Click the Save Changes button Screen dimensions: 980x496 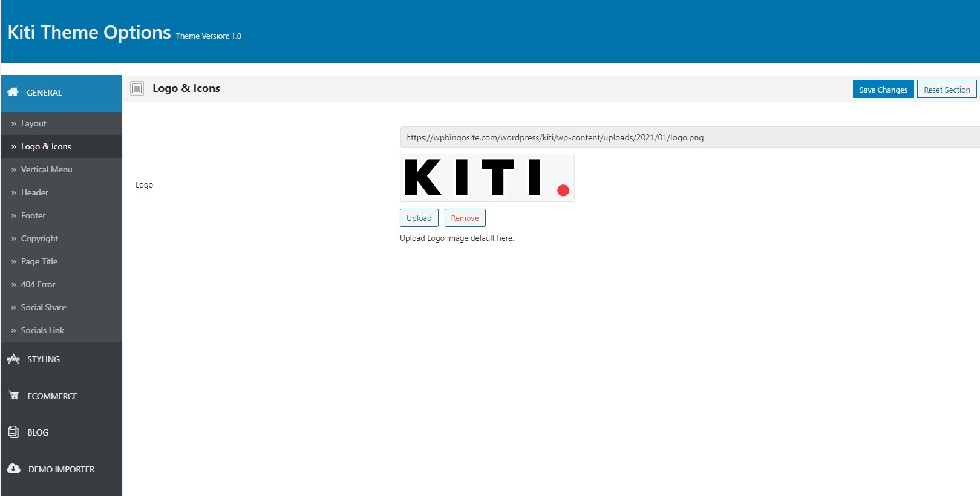[883, 89]
